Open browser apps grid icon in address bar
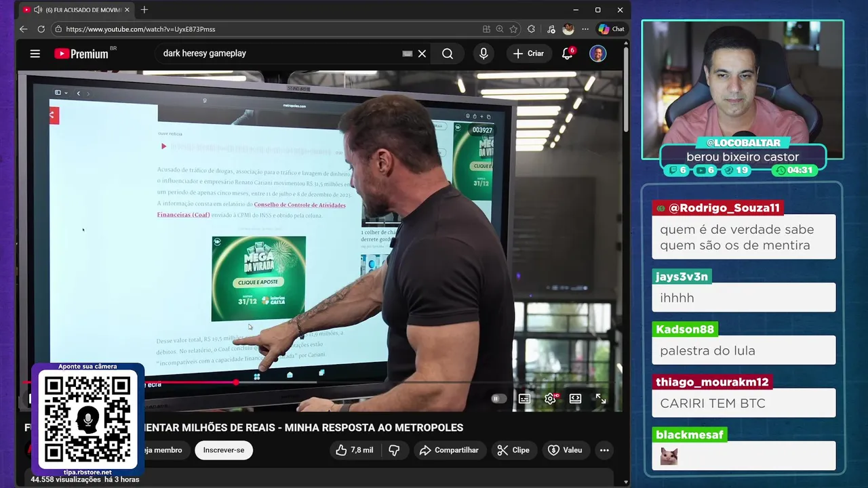Image resolution: width=868 pixels, height=488 pixels. pyautogui.click(x=486, y=29)
